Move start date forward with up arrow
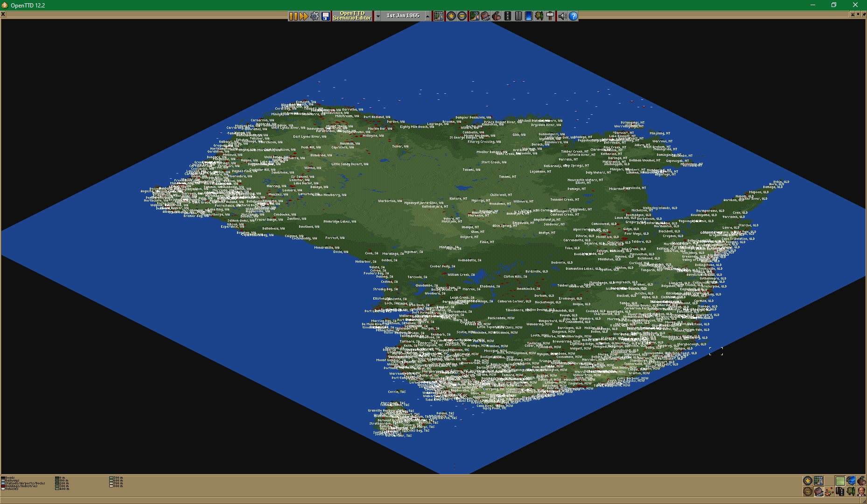The height and width of the screenshot is (504, 867). coord(427,16)
